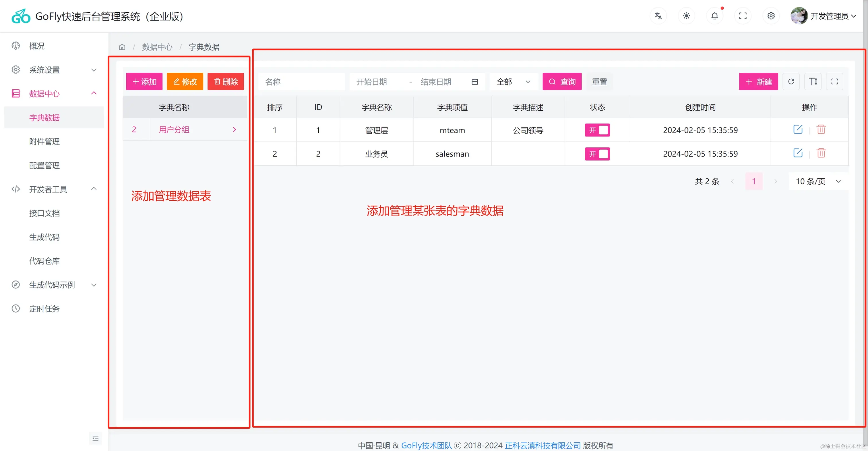The width and height of the screenshot is (868, 451).
Task: Open table row density icon
Action: [x=813, y=82]
